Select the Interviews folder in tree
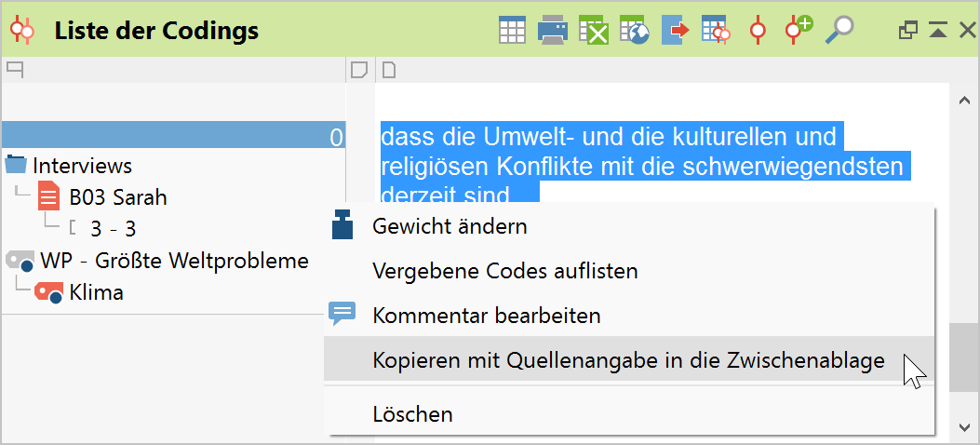Screen dimensions: 980x445 (x=82, y=166)
